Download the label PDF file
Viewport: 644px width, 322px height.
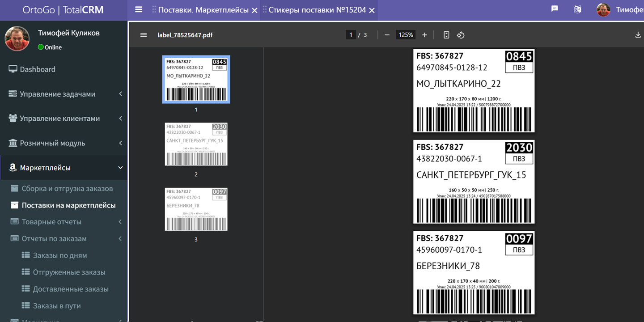point(638,35)
